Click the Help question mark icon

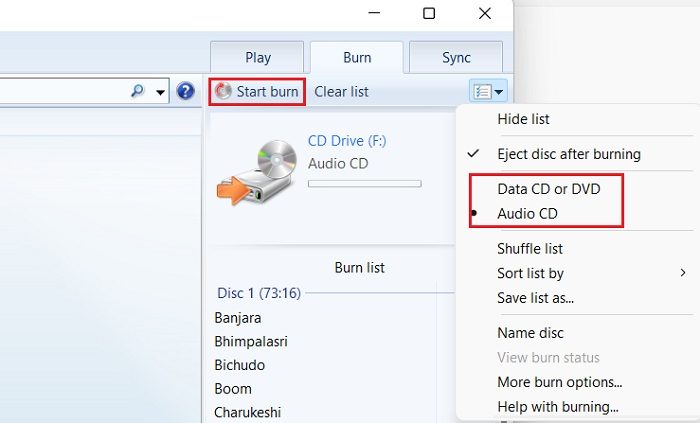(185, 91)
